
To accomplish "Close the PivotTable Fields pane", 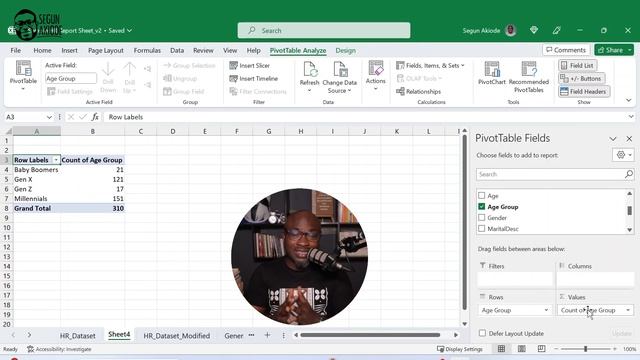I will [629, 139].
